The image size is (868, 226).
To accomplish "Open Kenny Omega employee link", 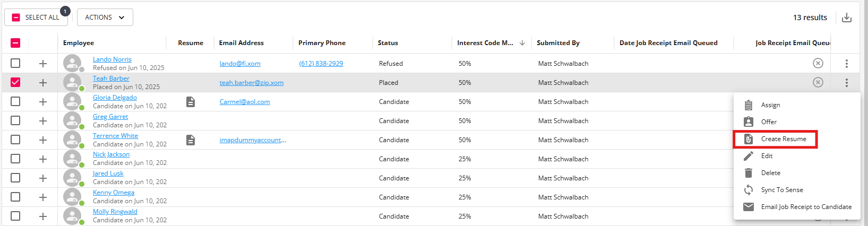I will (114, 193).
